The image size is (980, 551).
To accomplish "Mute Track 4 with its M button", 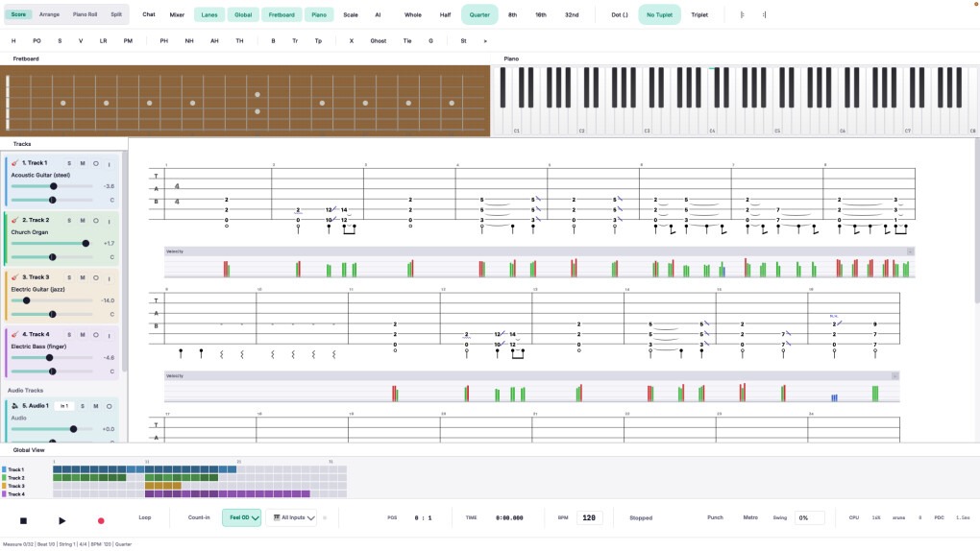I will [x=83, y=335].
